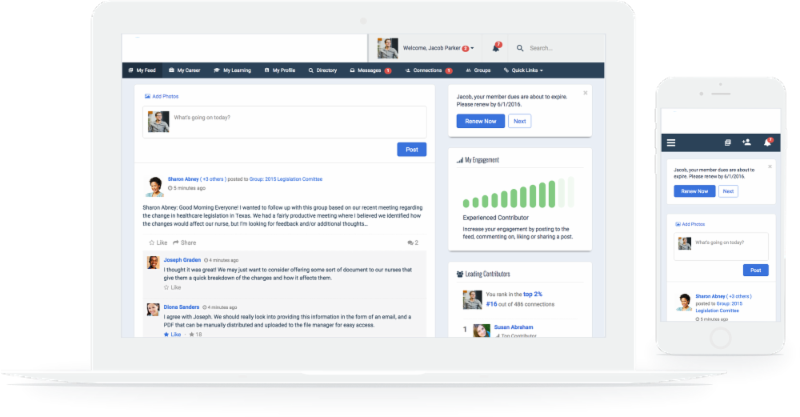
Task: Click the desktop "What's going on today?" field
Action: click(x=297, y=118)
